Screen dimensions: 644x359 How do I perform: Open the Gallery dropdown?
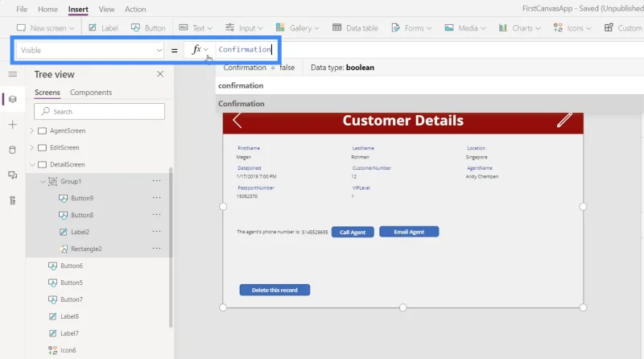(x=297, y=28)
